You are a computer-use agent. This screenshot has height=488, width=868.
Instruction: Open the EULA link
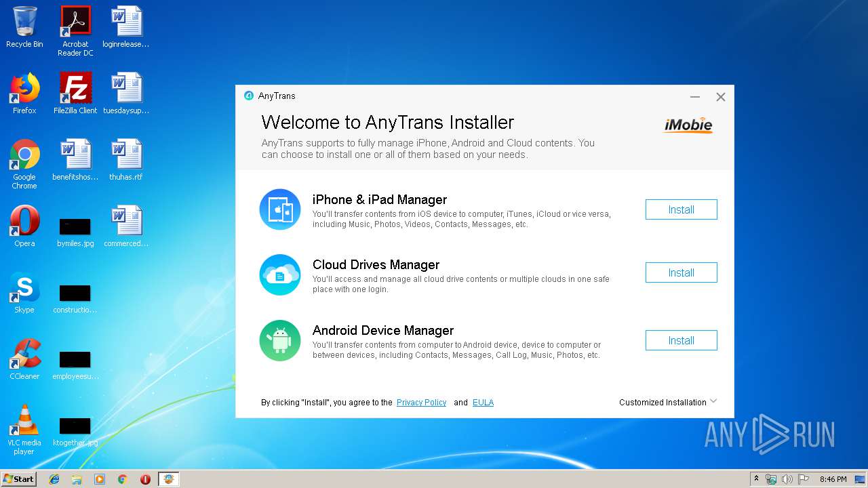[x=483, y=403]
